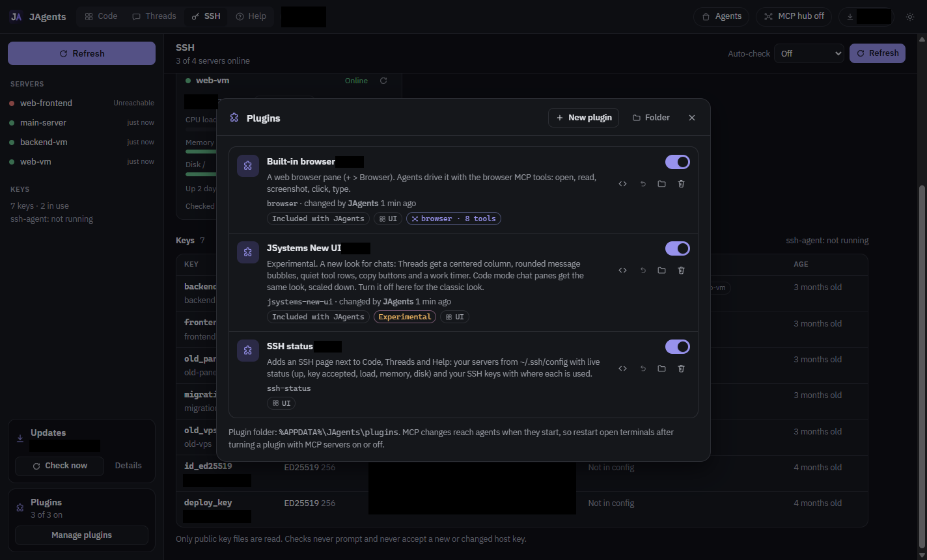
Task: Click the Experimental tag on JSystems New UI
Action: tap(404, 317)
